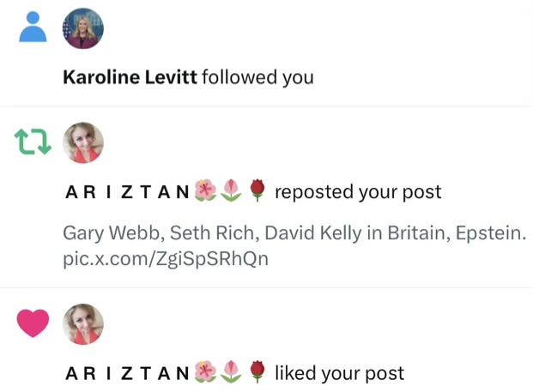Select the 'liked your post' text

340,373
